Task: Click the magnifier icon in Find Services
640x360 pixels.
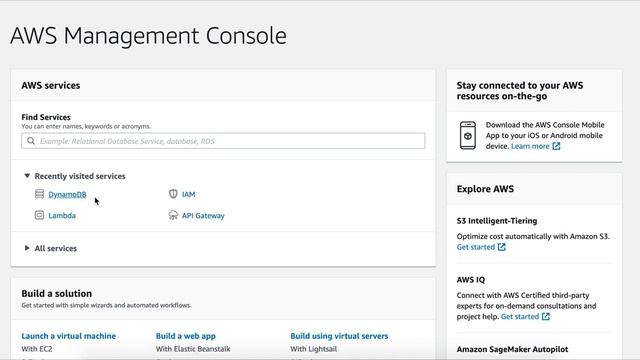Action: tap(31, 141)
